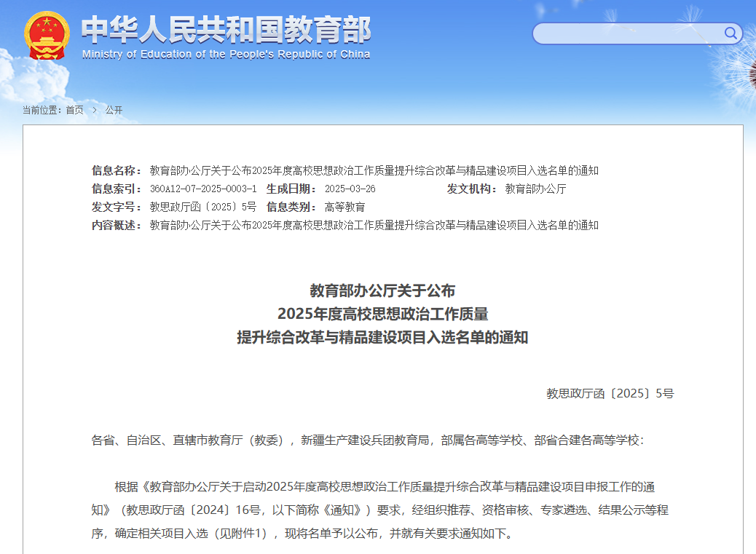Click the 高等教育 information category value
The image size is (756, 554).
344,207
